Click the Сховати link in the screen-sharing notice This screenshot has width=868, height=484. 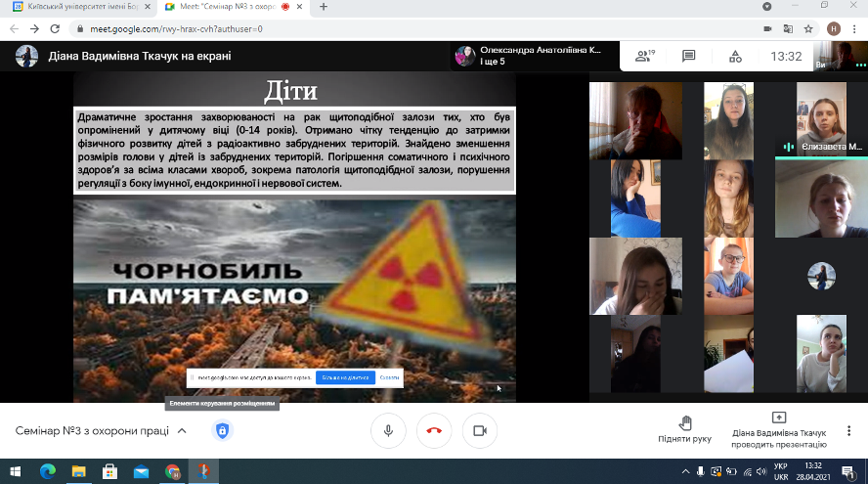[x=389, y=377]
